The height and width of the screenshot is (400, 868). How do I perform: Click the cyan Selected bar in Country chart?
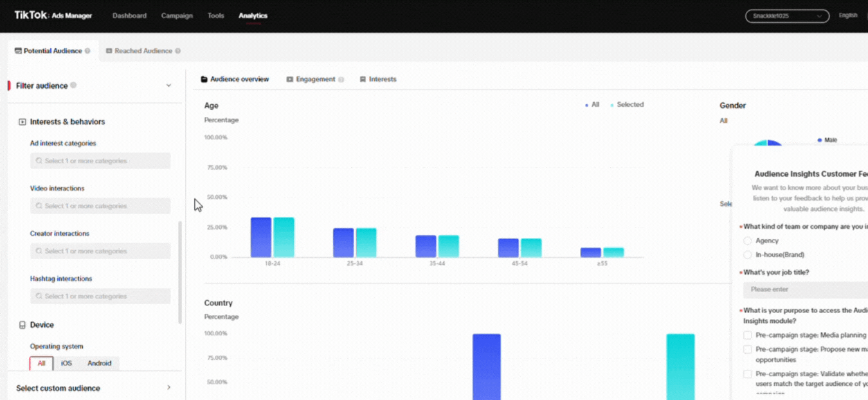680,367
